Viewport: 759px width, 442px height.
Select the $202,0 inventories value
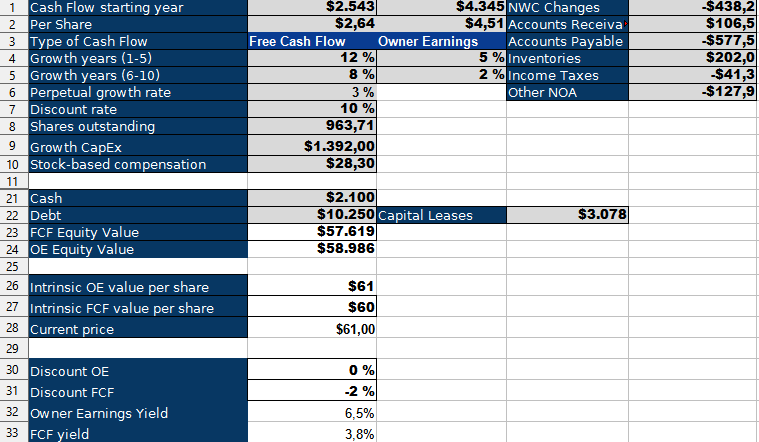click(x=692, y=58)
